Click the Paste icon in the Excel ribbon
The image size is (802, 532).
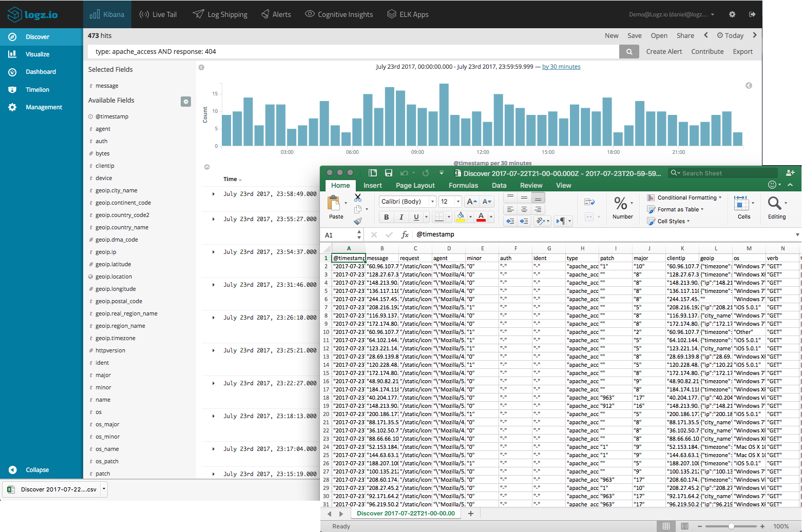[334, 204]
